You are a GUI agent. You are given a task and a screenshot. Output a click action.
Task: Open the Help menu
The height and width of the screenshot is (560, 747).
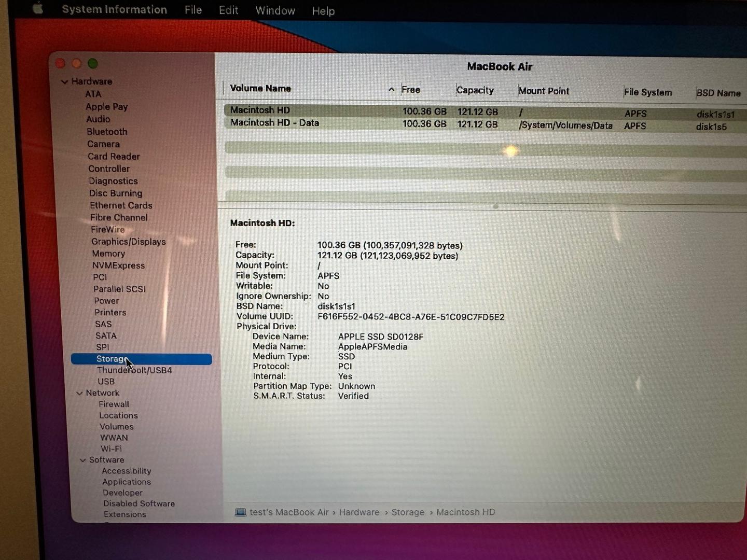323,11
